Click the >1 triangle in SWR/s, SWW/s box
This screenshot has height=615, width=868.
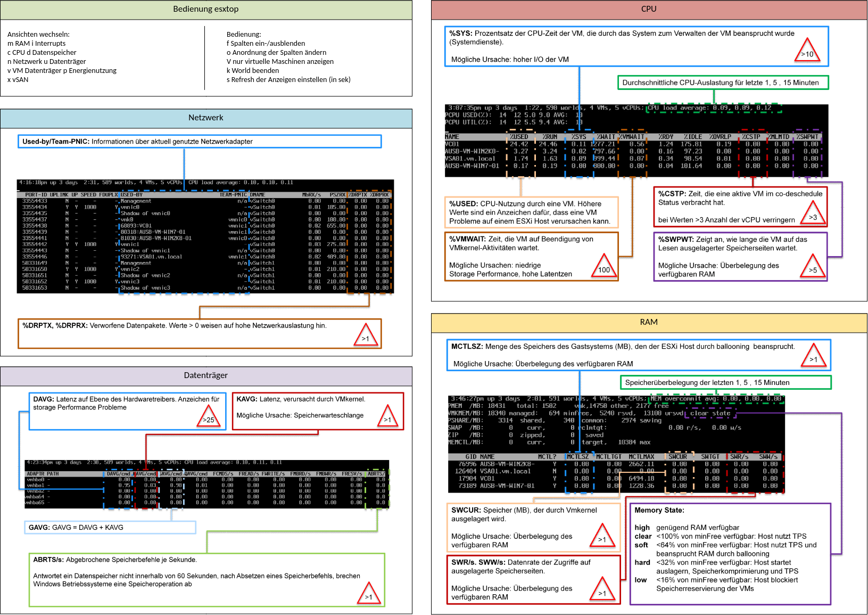tap(602, 591)
